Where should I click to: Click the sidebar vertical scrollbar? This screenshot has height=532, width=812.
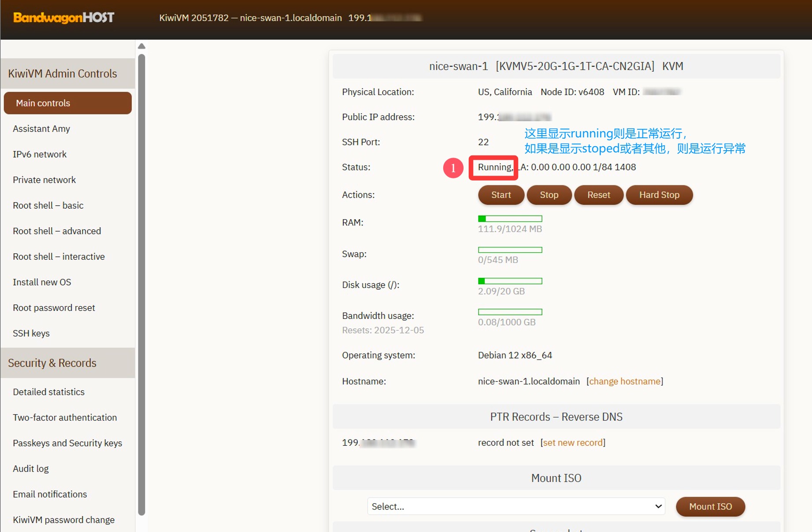tap(141, 282)
